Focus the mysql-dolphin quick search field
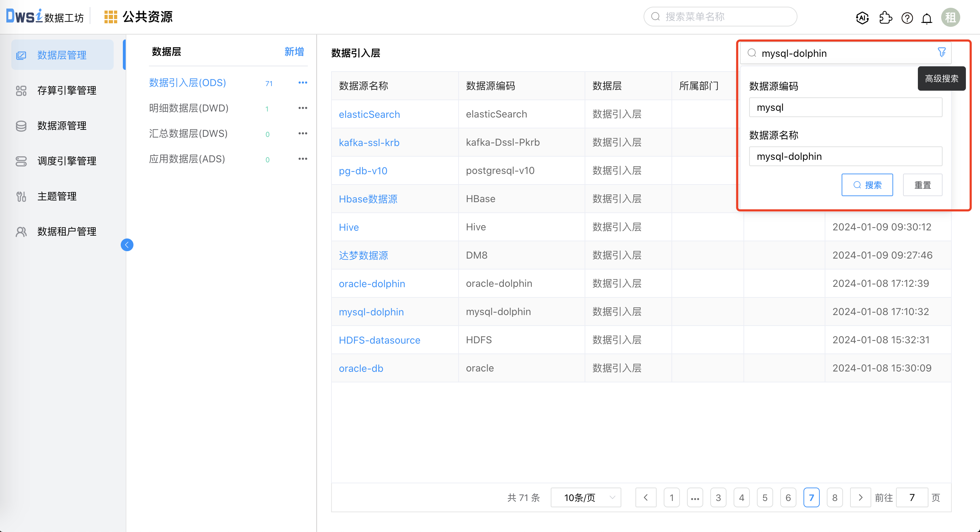980x532 pixels. click(845, 53)
